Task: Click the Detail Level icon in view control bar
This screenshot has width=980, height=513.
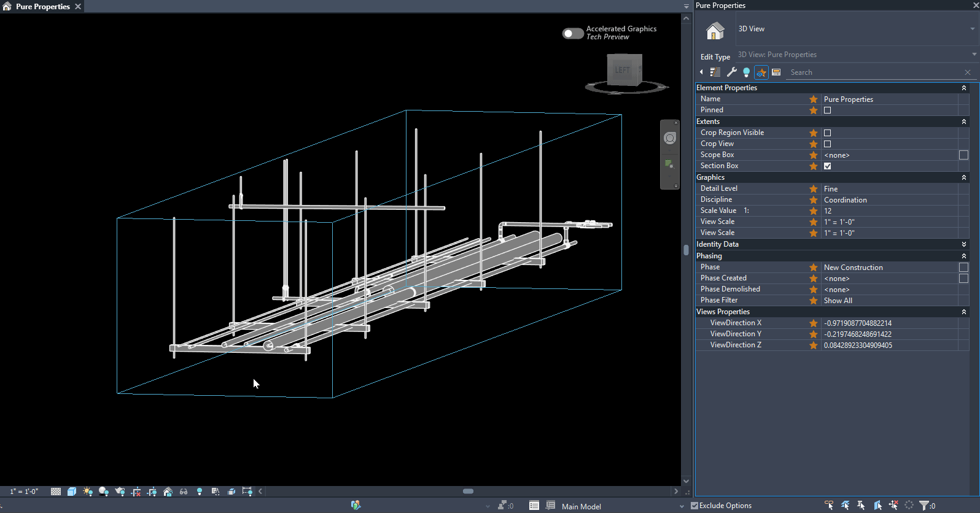Action: (x=56, y=492)
